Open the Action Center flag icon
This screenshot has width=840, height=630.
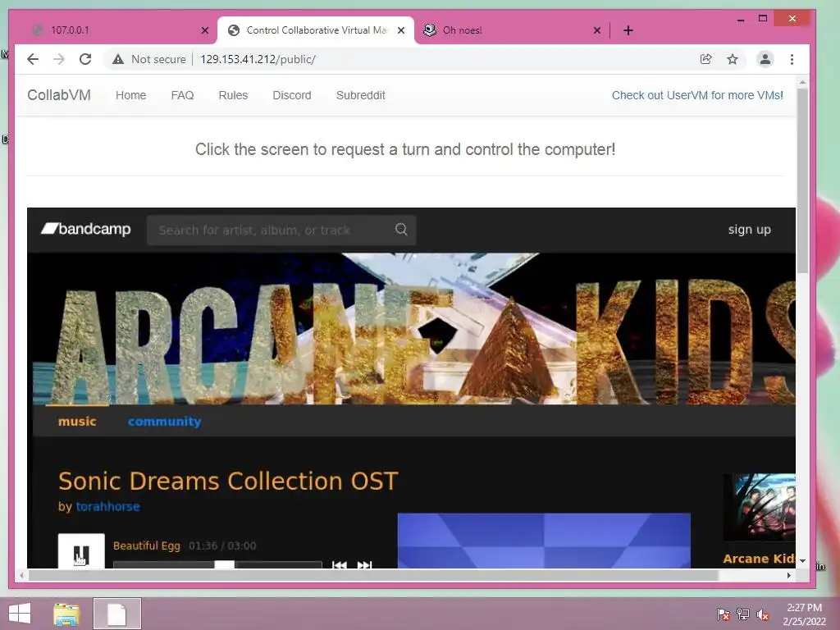point(724,614)
